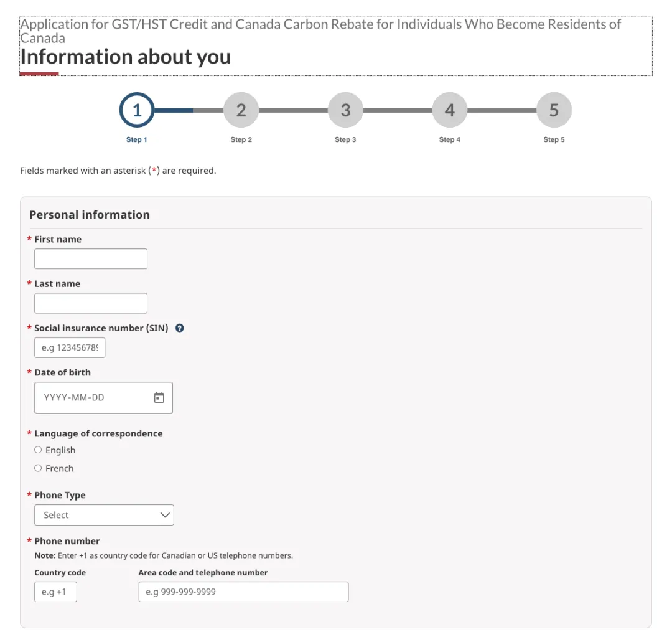The width and height of the screenshot is (672, 637).
Task: Click the Step 3 circle indicator
Action: tap(345, 110)
